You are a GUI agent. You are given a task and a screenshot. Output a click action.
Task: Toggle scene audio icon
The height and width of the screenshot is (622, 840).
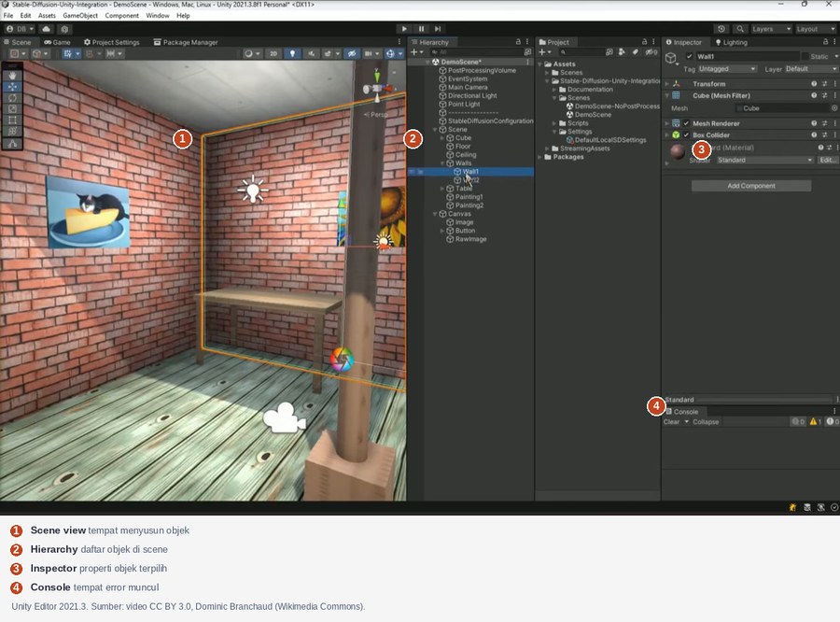click(311, 53)
